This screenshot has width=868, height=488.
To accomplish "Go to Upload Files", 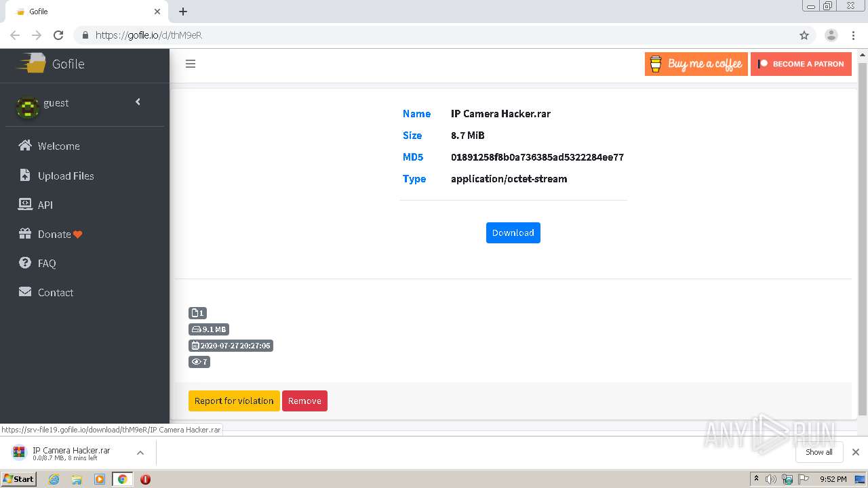I will pyautogui.click(x=66, y=176).
